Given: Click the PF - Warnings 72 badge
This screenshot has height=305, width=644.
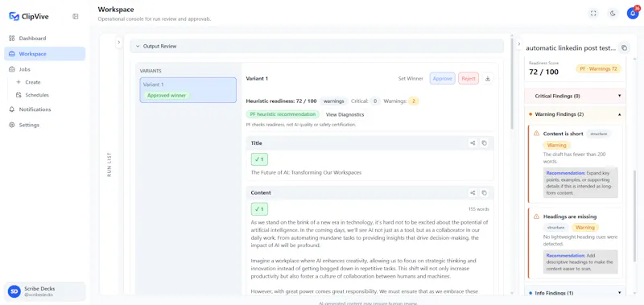Looking at the screenshot, I should (598, 68).
